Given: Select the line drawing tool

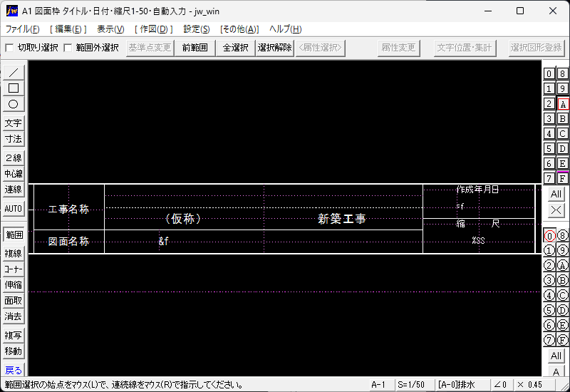Looking at the screenshot, I should [14, 73].
